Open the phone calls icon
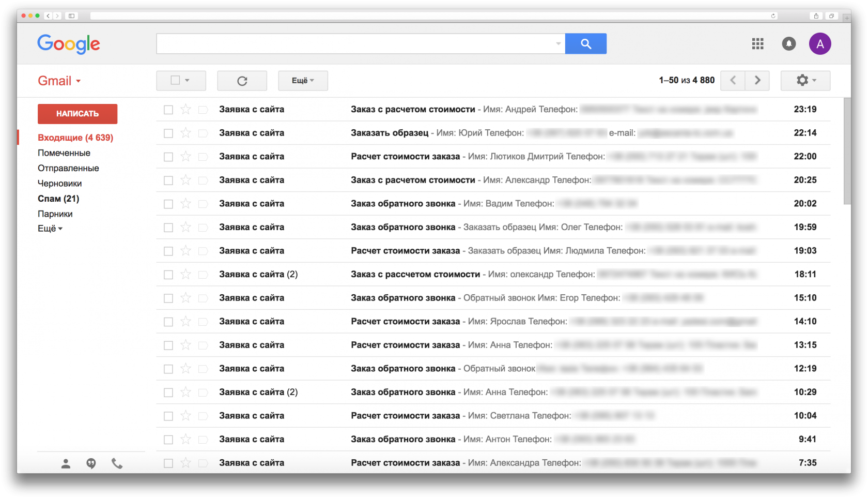868x498 pixels. [x=117, y=464]
